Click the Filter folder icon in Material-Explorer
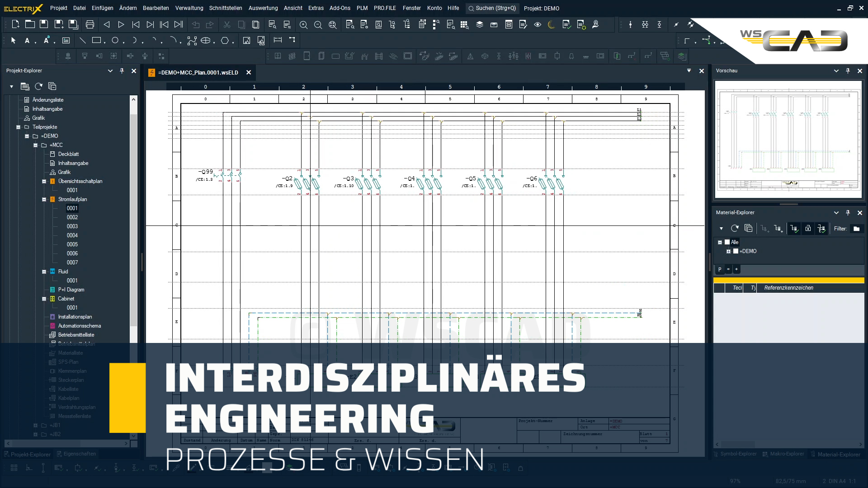This screenshot has height=488, width=868. 858,229
